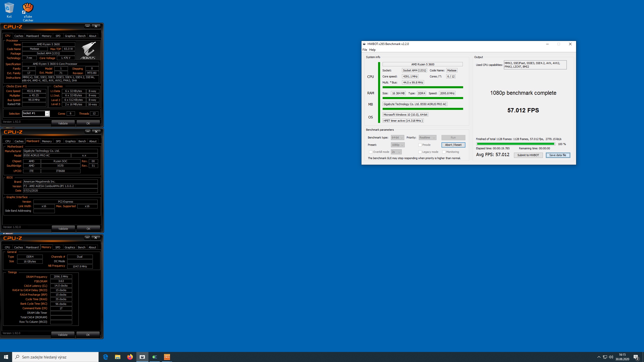
Task: Click OK in the Mainboard CPU-Z window
Action: click(x=88, y=229)
